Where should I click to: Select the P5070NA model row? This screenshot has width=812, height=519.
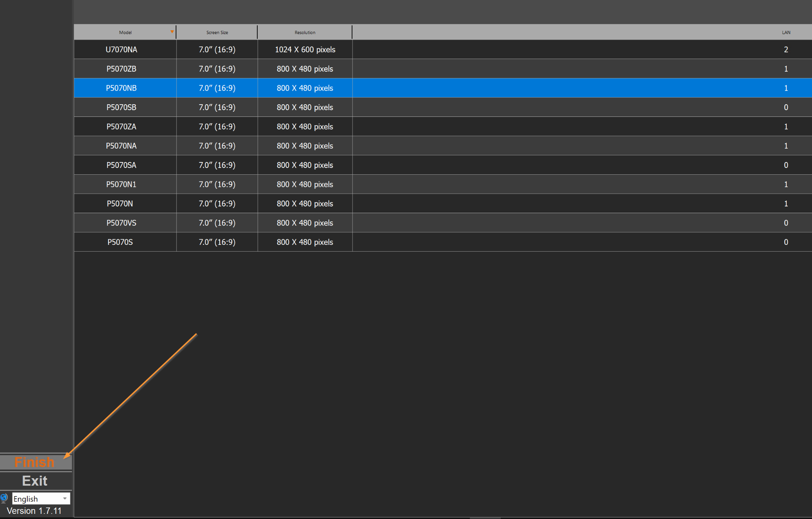[121, 146]
